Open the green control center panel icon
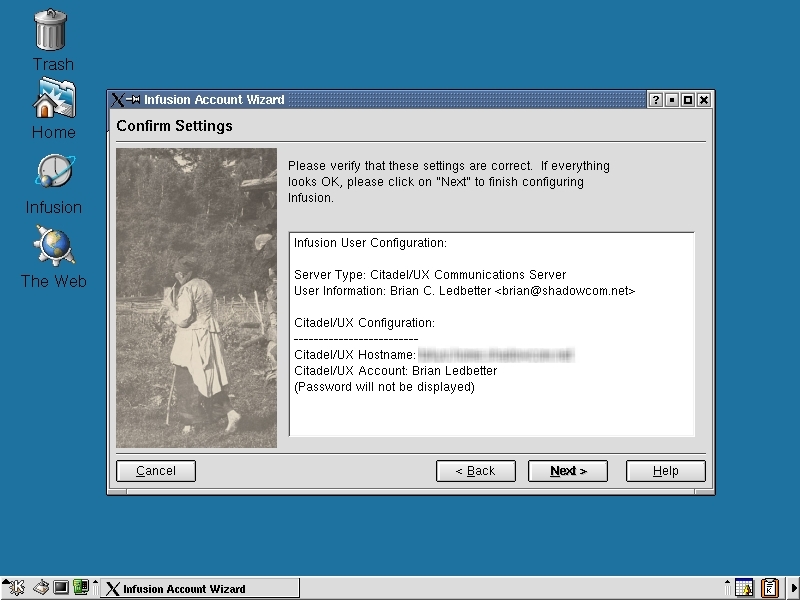Screen dimensions: 800x600 81,587
